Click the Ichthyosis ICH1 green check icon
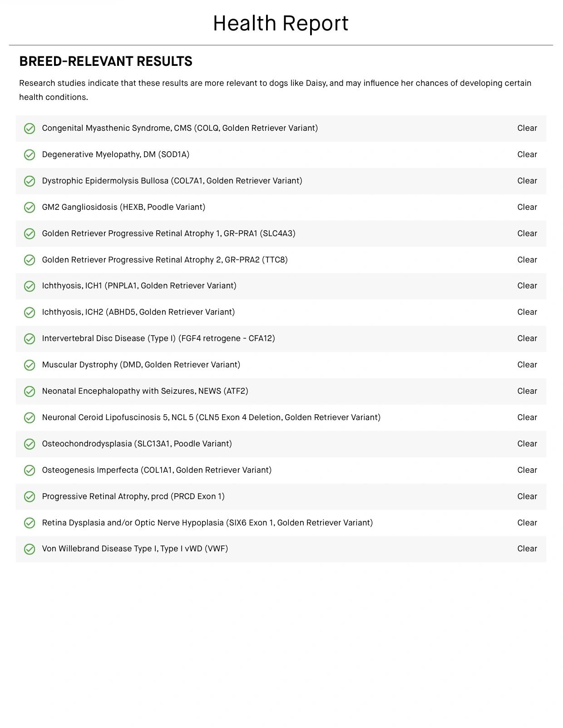The height and width of the screenshot is (728, 563). (30, 286)
